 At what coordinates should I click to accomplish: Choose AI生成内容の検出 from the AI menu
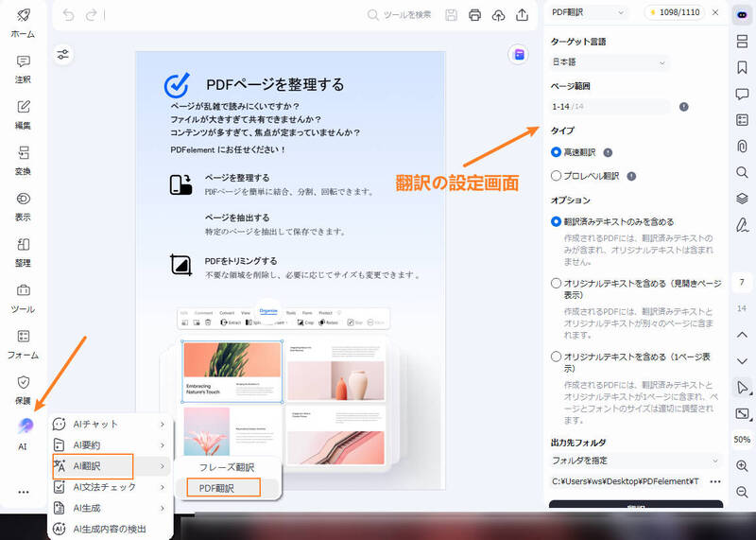[x=111, y=529]
